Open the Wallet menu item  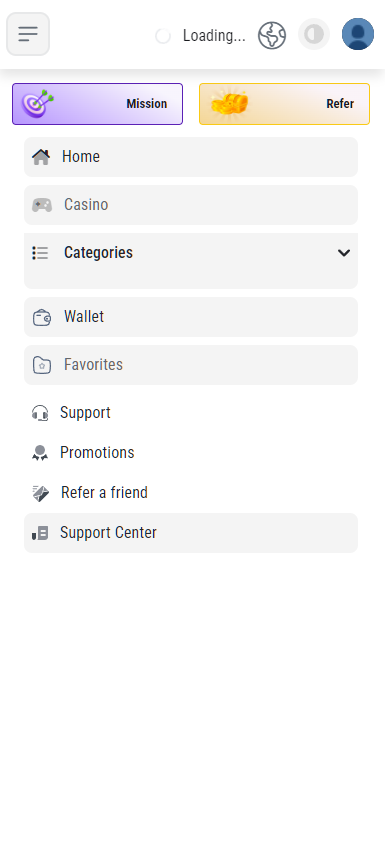(191, 317)
